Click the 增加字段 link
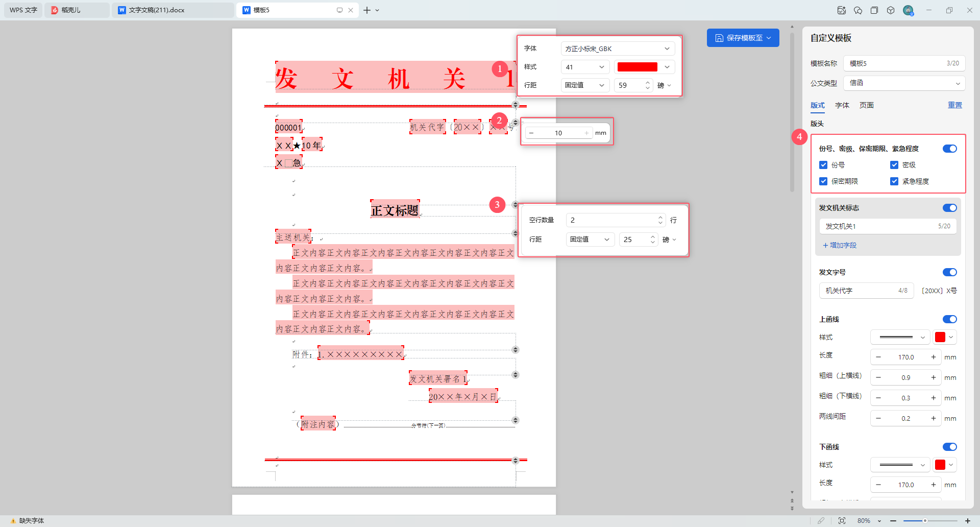The width and height of the screenshot is (980, 527). (x=840, y=245)
